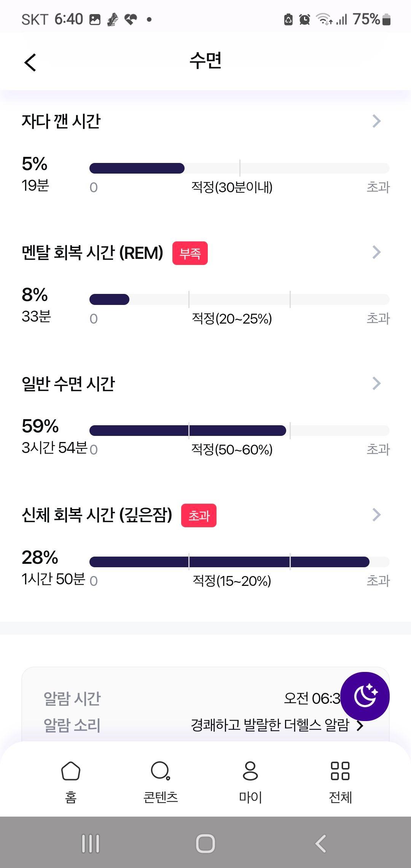Tap the 초과 red badge

coord(199,515)
